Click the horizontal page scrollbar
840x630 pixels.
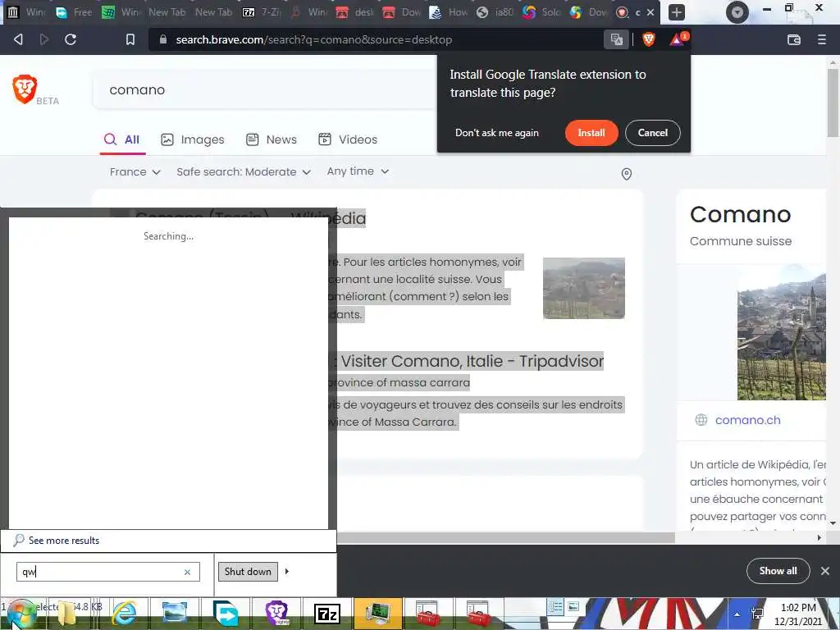tap(505, 537)
